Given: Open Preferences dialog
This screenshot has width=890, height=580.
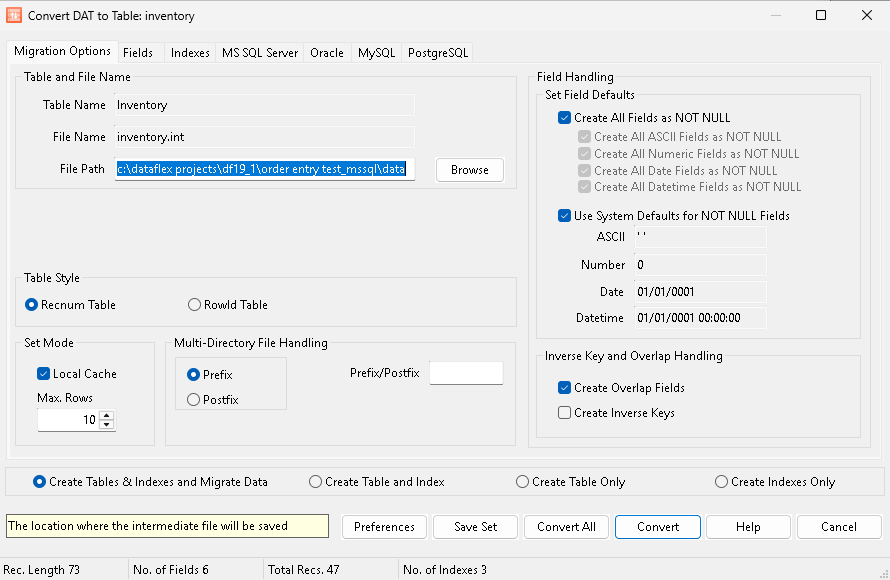Looking at the screenshot, I should pos(384,527).
